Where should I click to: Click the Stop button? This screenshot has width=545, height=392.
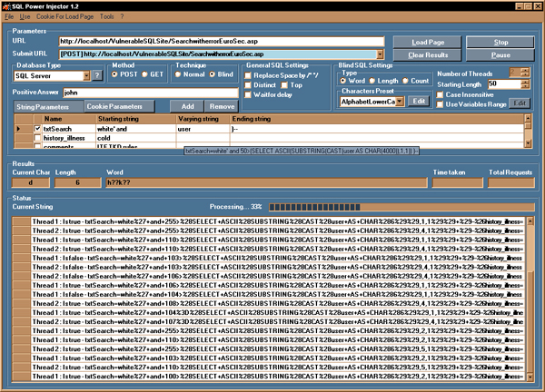coord(500,42)
